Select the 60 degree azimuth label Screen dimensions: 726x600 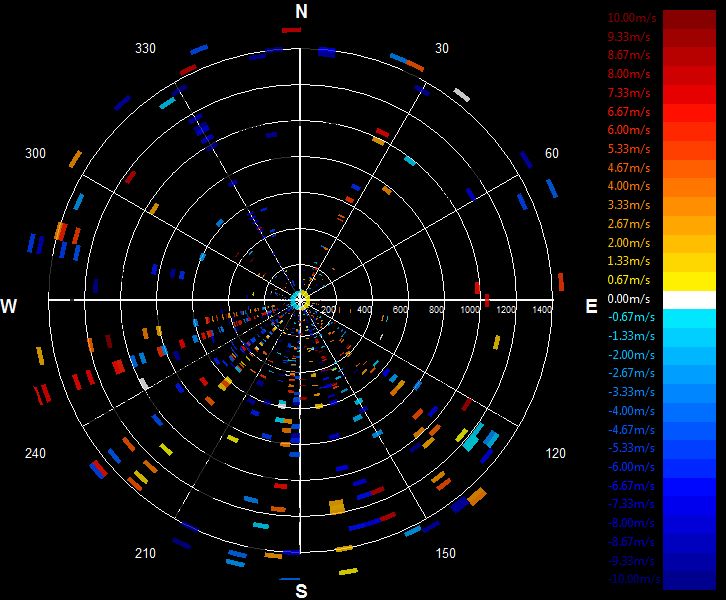point(551,153)
